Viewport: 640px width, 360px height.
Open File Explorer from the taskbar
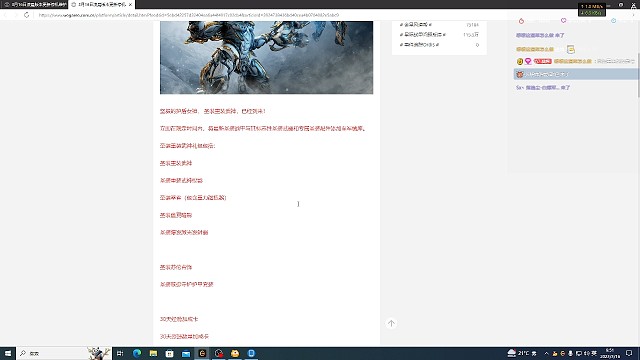coord(153,353)
